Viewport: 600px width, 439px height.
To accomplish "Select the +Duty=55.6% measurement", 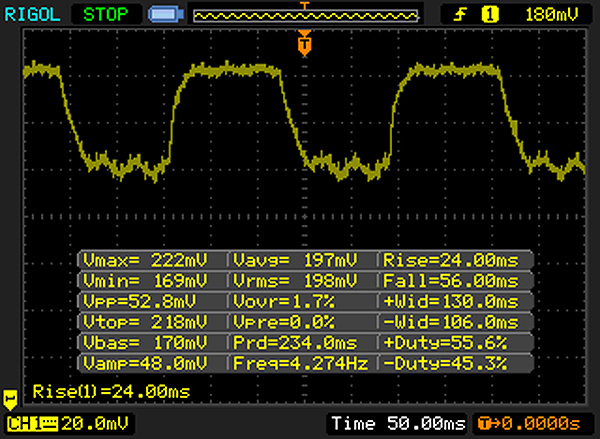I will [x=445, y=343].
